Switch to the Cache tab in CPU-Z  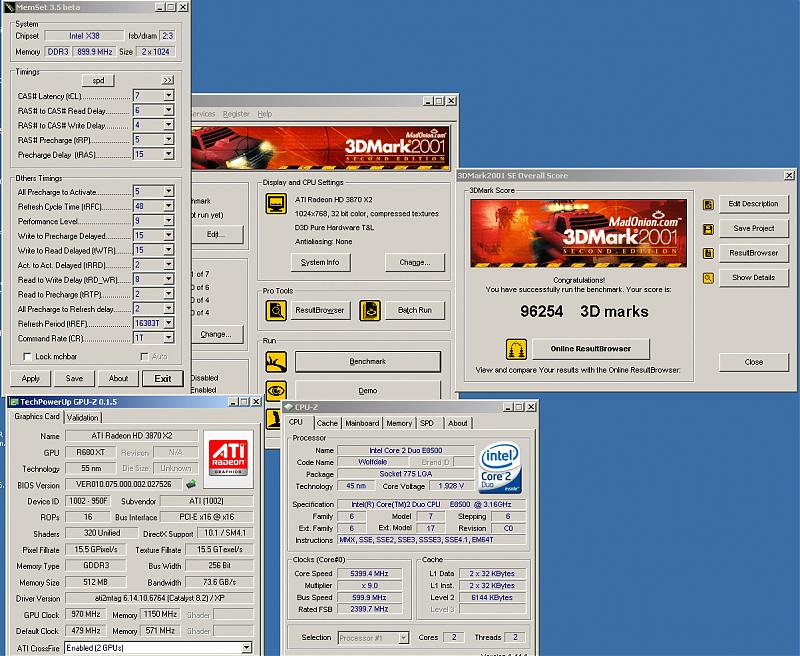(327, 423)
